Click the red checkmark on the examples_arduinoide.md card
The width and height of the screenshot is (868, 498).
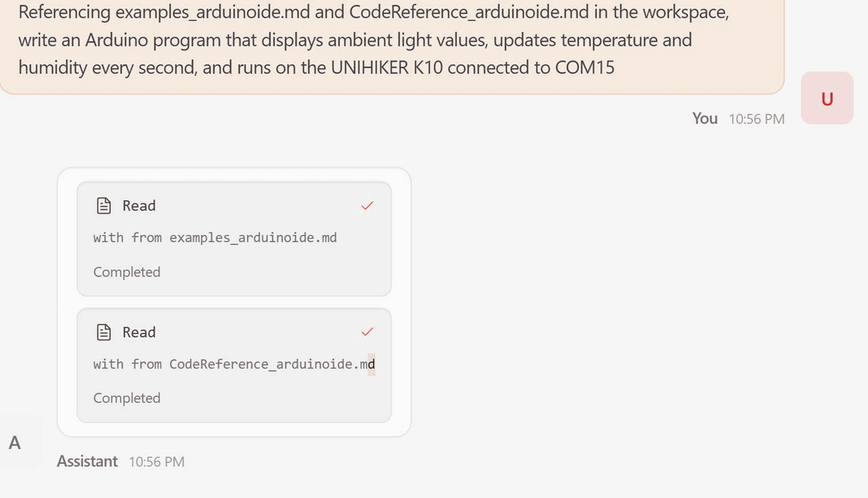pyautogui.click(x=367, y=206)
